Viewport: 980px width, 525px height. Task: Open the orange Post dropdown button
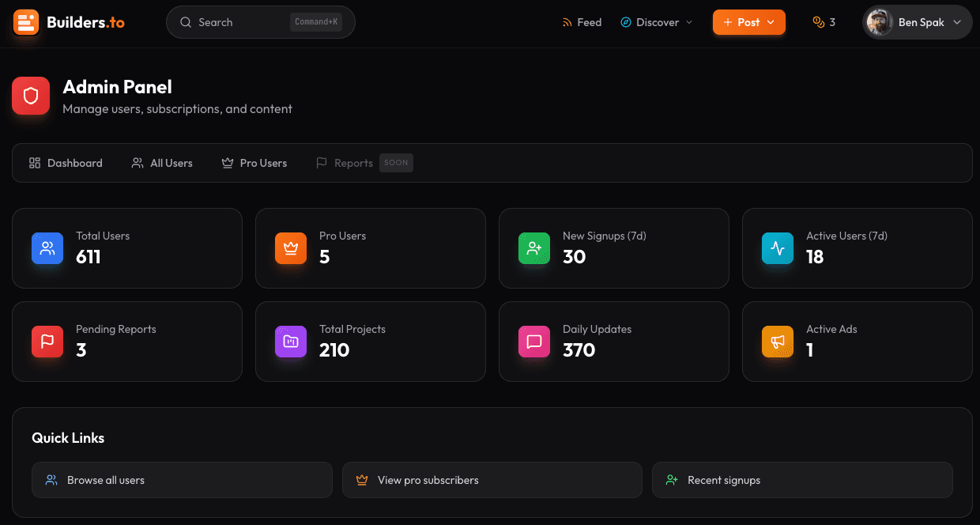[748, 22]
